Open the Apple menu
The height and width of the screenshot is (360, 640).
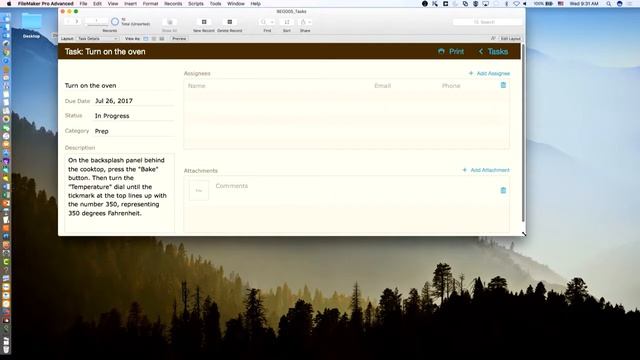pyautogui.click(x=9, y=4)
